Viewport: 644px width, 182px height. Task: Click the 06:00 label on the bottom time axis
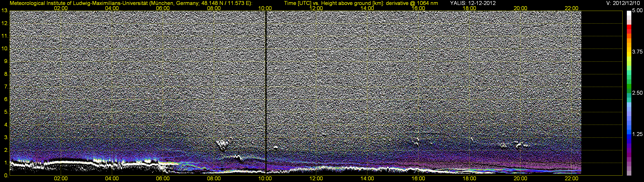coord(163,179)
